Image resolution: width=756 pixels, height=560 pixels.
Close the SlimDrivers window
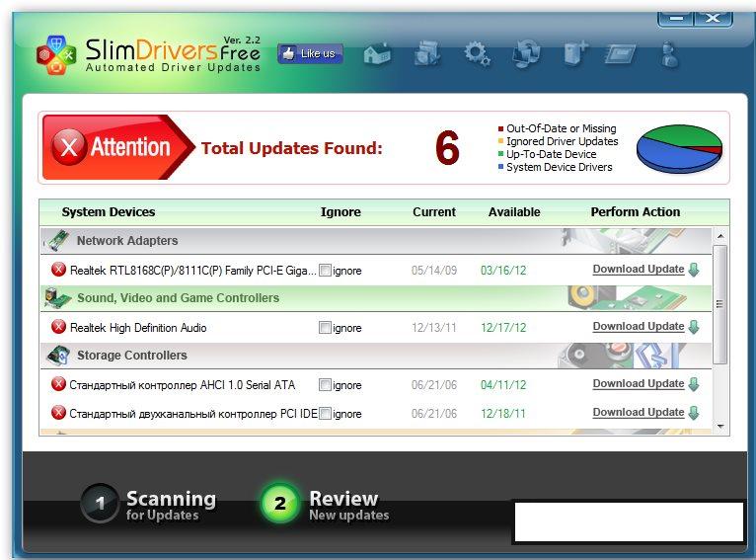714,19
